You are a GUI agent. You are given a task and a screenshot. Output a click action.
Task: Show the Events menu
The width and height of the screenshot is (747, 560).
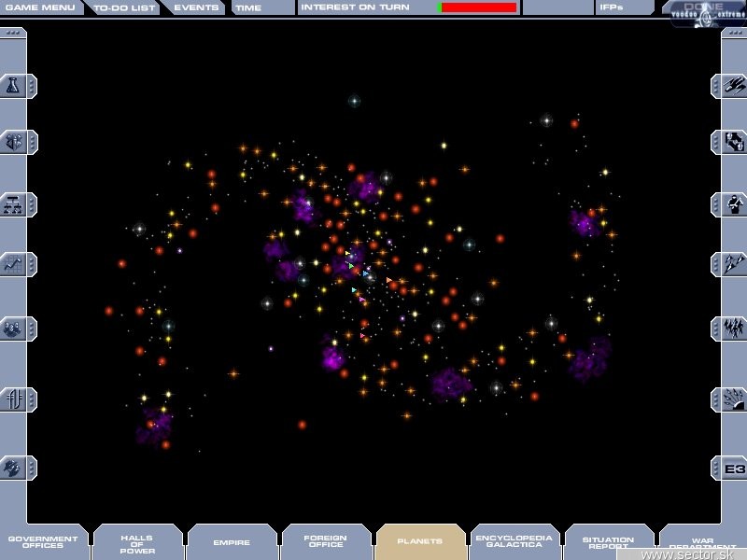coord(195,7)
